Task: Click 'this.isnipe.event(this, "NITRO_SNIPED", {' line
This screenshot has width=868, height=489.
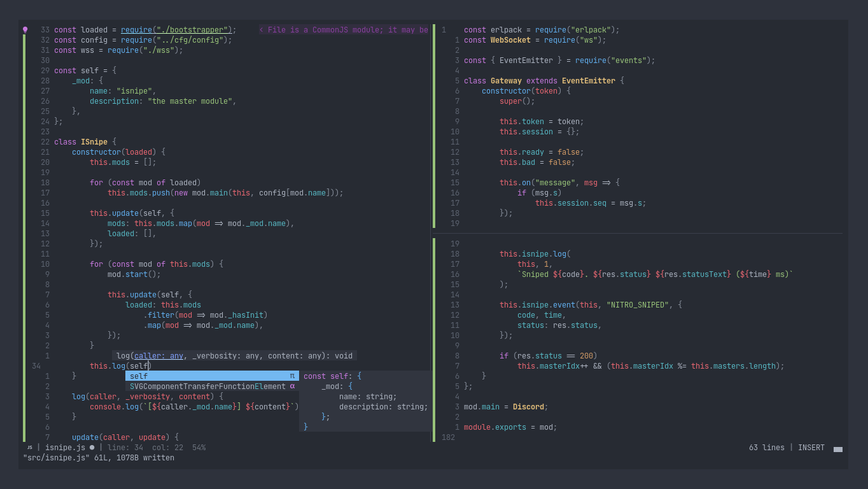Action: pos(591,304)
